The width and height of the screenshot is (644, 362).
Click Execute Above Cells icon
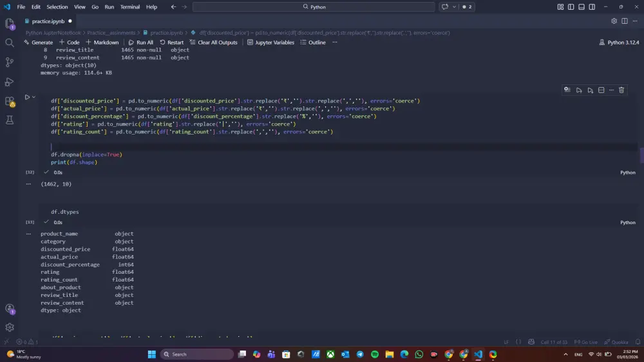coord(579,90)
